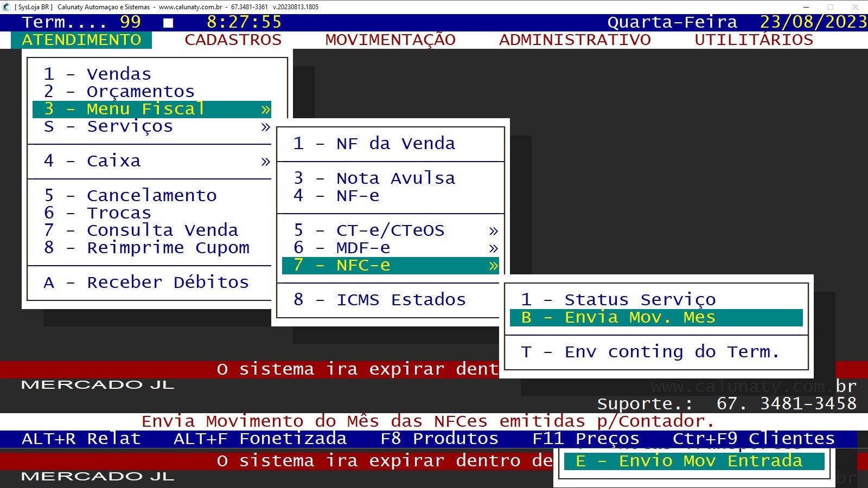
Task: Click the F8 Produtos shortcut label
Action: point(439,438)
